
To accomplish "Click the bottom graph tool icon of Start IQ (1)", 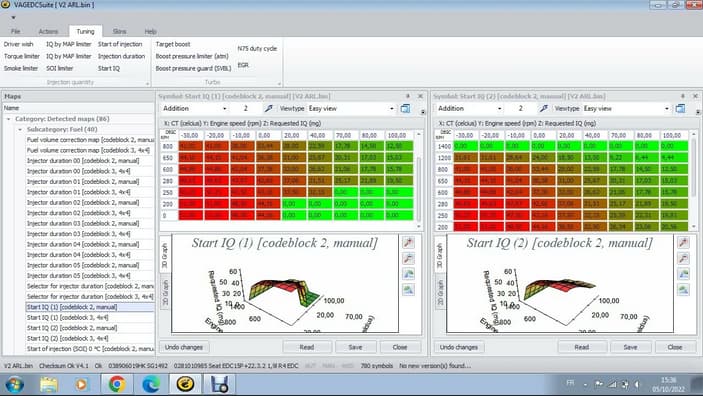I will 408,290.
